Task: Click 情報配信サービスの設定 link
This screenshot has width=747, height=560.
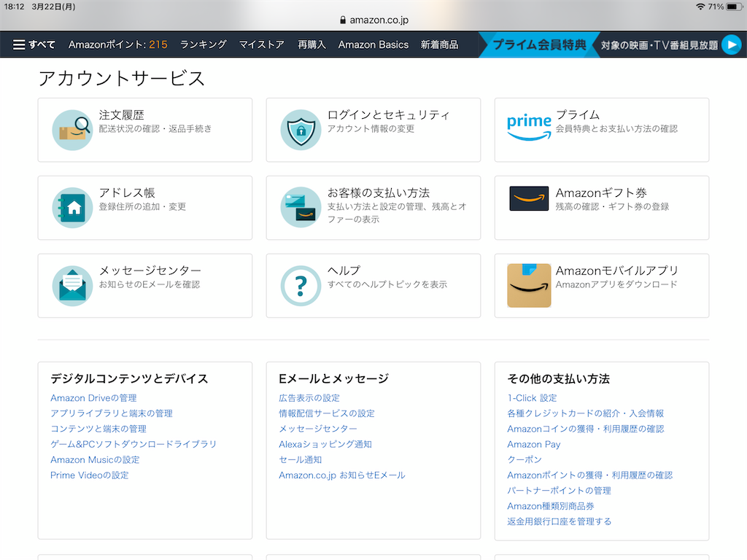Action: coord(327,413)
